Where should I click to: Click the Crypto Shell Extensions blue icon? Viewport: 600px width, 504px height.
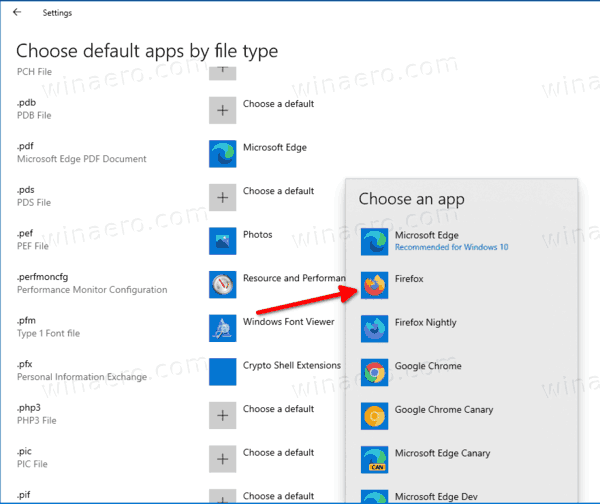222,372
